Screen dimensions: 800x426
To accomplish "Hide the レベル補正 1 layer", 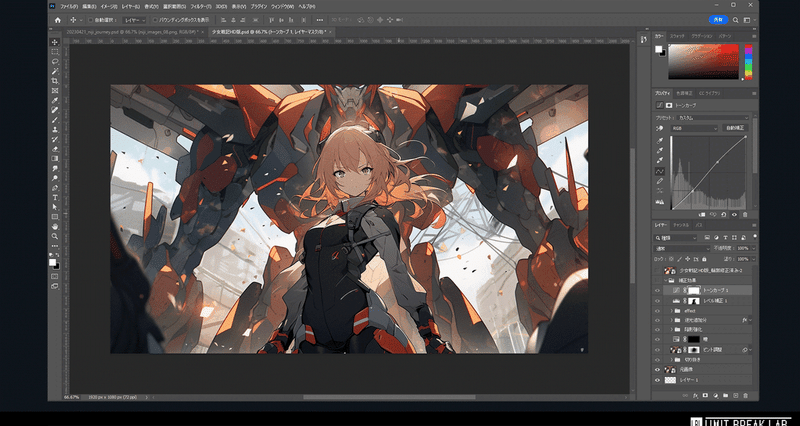I will pyautogui.click(x=657, y=300).
